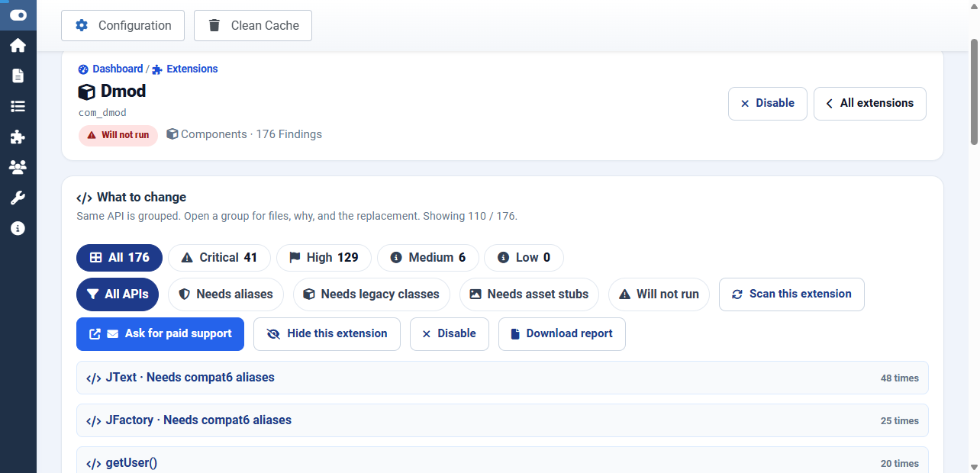
Task: Open the wrench System icon in sidebar
Action: [18, 198]
